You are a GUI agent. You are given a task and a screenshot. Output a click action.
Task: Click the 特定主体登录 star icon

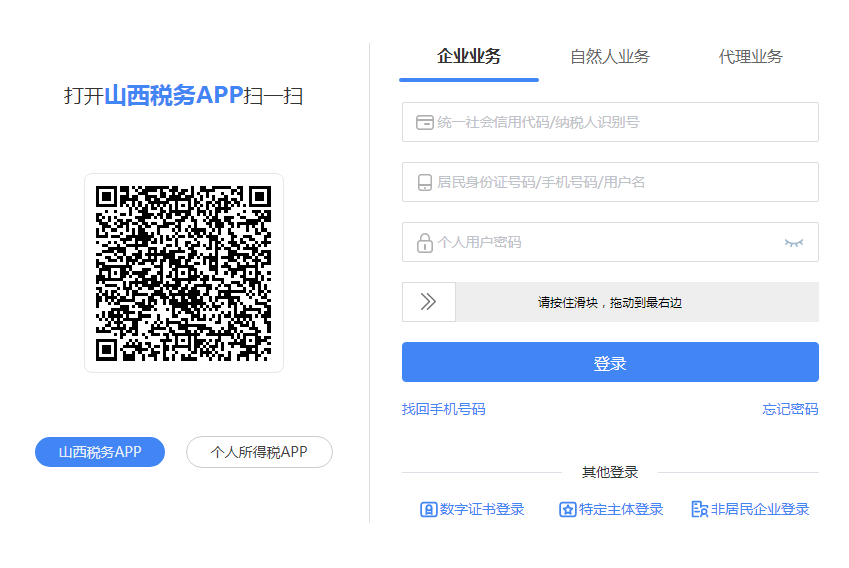pyautogui.click(x=567, y=510)
